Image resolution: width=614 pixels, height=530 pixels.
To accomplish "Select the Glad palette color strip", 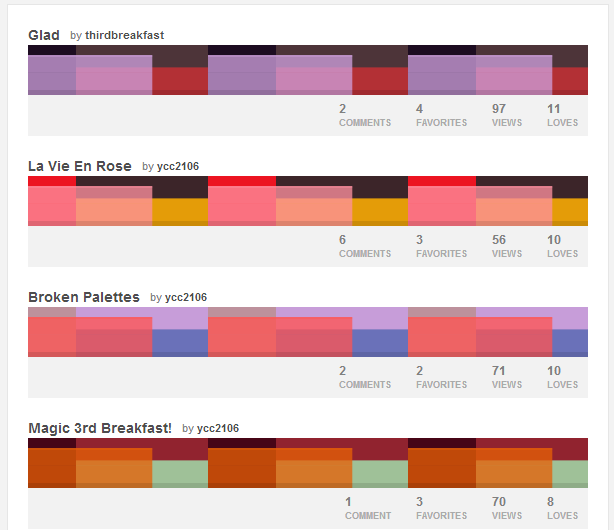I will (307, 70).
